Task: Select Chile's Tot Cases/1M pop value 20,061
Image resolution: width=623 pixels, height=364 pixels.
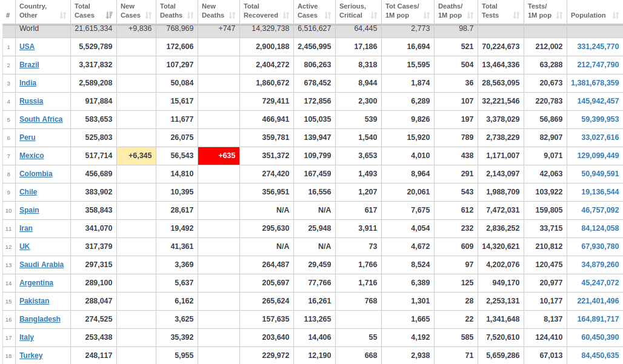Action: (x=418, y=192)
